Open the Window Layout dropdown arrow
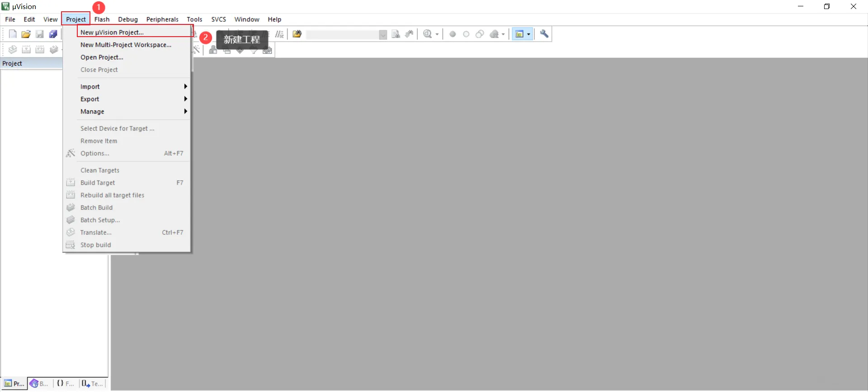Screen dimensions: 868x392 [528, 34]
